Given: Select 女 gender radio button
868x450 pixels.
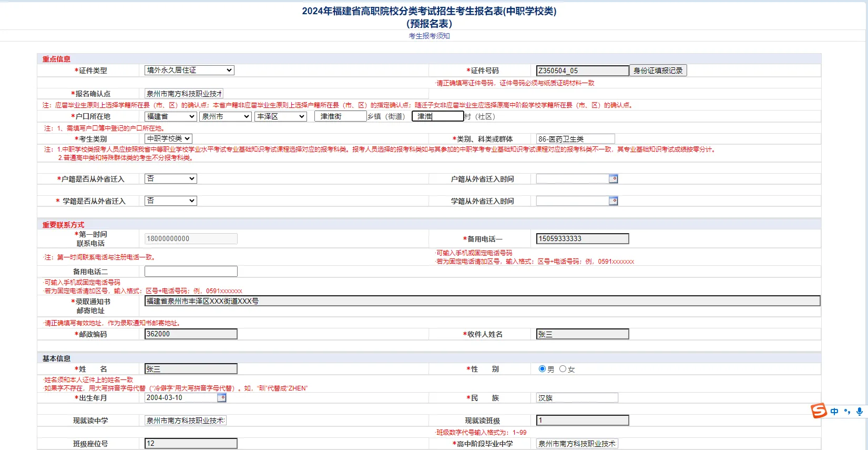Looking at the screenshot, I should (563, 369).
